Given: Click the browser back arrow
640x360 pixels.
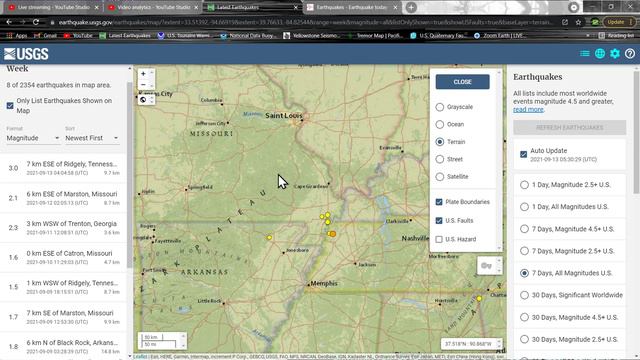Looking at the screenshot, I should coord(9,22).
